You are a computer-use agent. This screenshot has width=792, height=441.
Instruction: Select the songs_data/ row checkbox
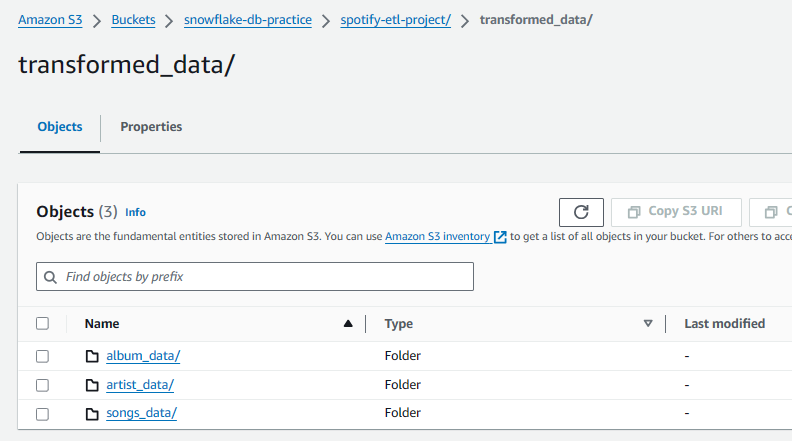(x=42, y=414)
